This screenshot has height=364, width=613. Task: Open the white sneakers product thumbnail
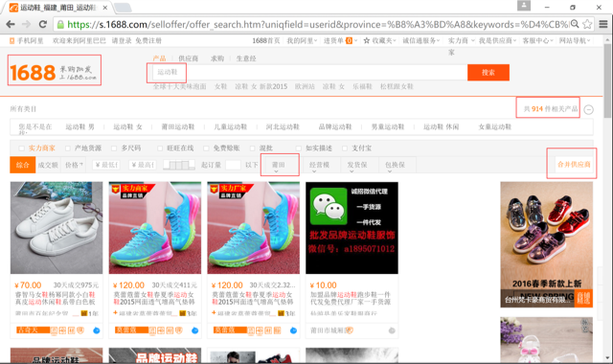click(x=57, y=228)
